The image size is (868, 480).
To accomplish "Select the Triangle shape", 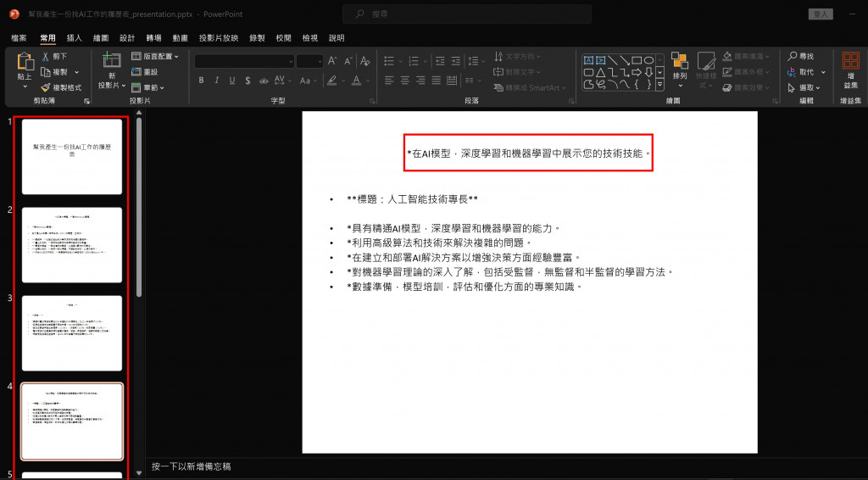I will click(601, 72).
